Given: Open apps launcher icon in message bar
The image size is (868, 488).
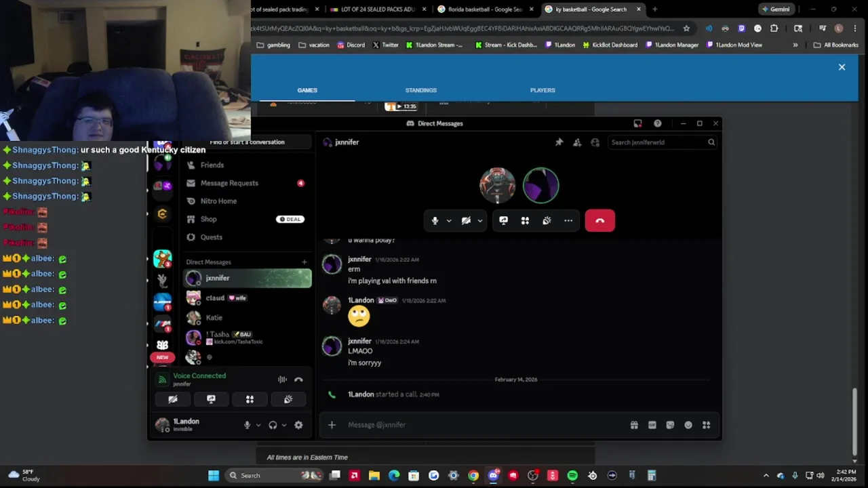Looking at the screenshot, I should (706, 425).
